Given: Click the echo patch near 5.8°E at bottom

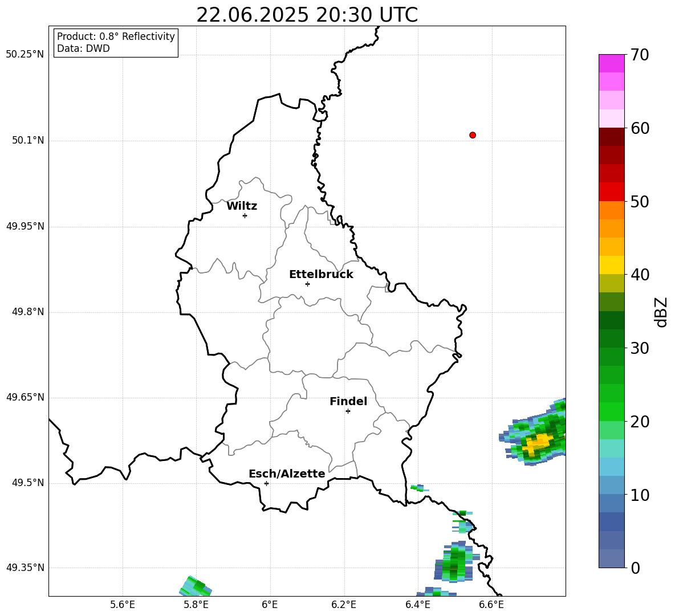Looking at the screenshot, I should (x=196, y=586).
